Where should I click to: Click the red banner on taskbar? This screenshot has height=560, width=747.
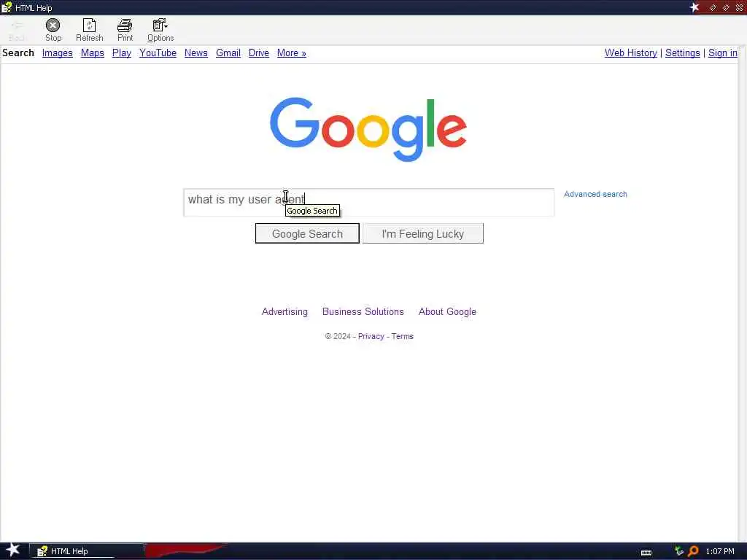pyautogui.click(x=185, y=551)
